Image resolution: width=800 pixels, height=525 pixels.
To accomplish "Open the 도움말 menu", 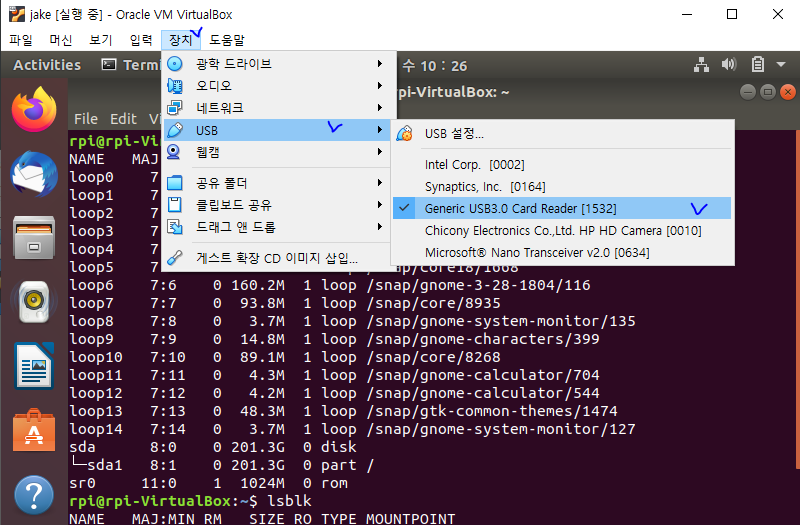I will pos(227,40).
